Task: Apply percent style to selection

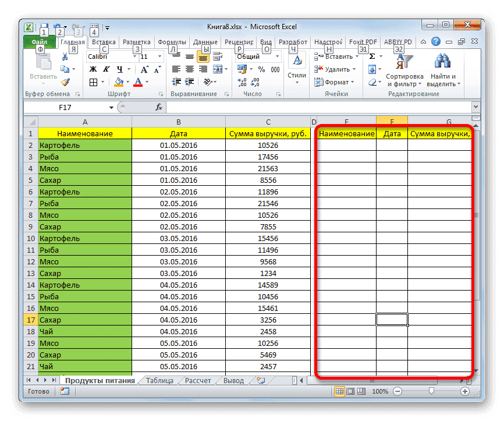Action: pos(260,69)
